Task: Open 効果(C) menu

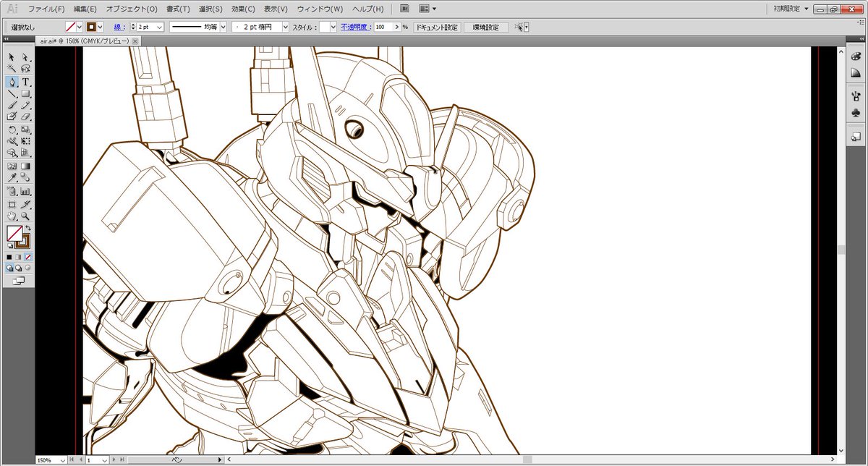Action: (243, 9)
